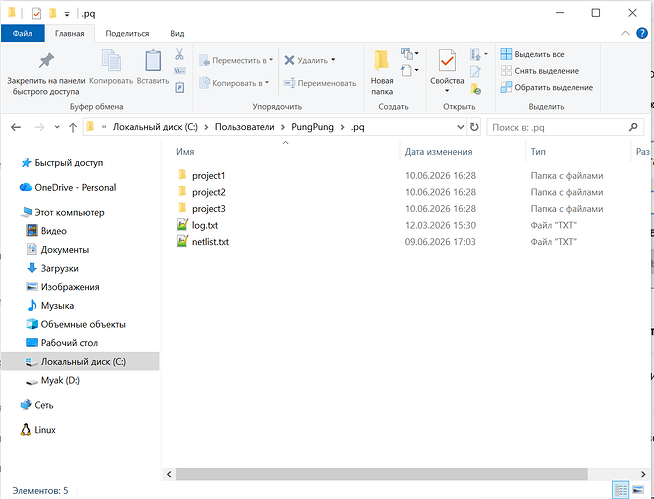This screenshot has width=654, height=499.
Task: Click the Copy icon in ribbon
Action: 111,61
